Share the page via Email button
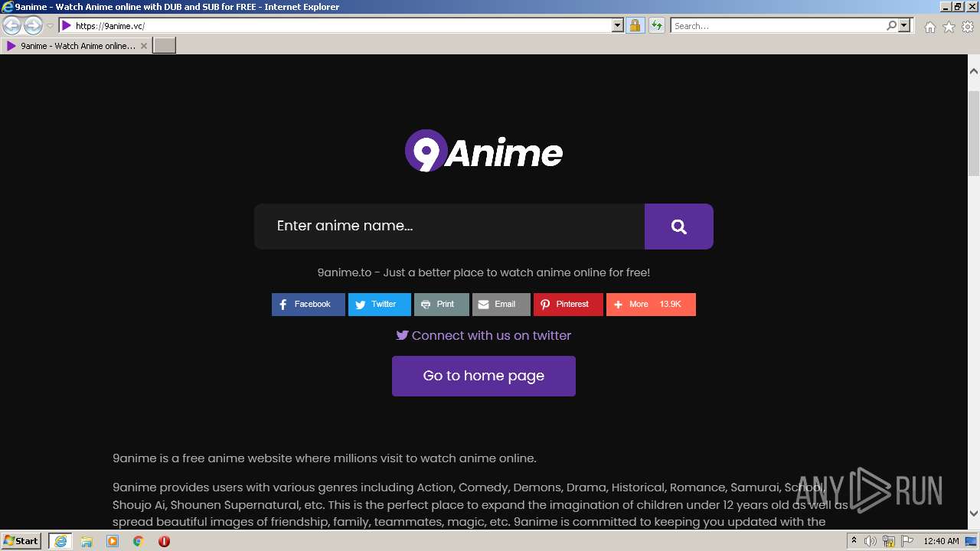980x551 pixels. (501, 305)
